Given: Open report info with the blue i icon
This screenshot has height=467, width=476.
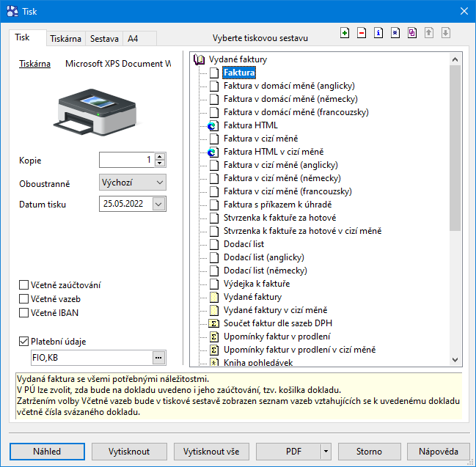Looking at the screenshot, I should 378,33.
